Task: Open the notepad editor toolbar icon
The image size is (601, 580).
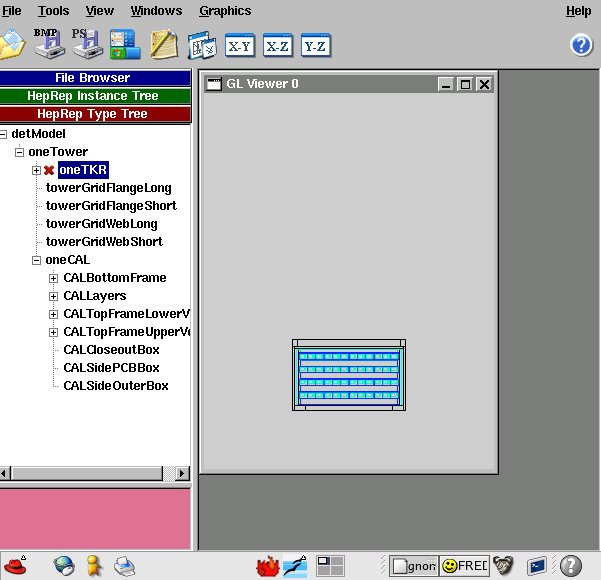Action: [163, 45]
